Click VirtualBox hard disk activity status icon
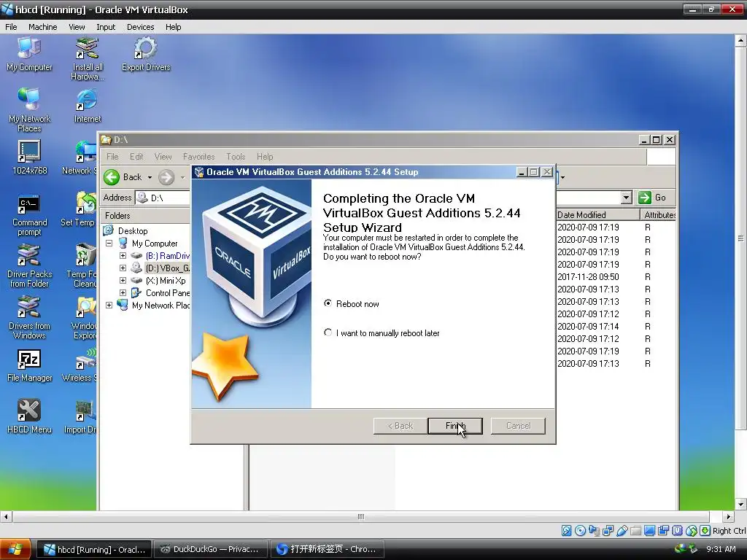This screenshot has width=747, height=560. coord(566,531)
